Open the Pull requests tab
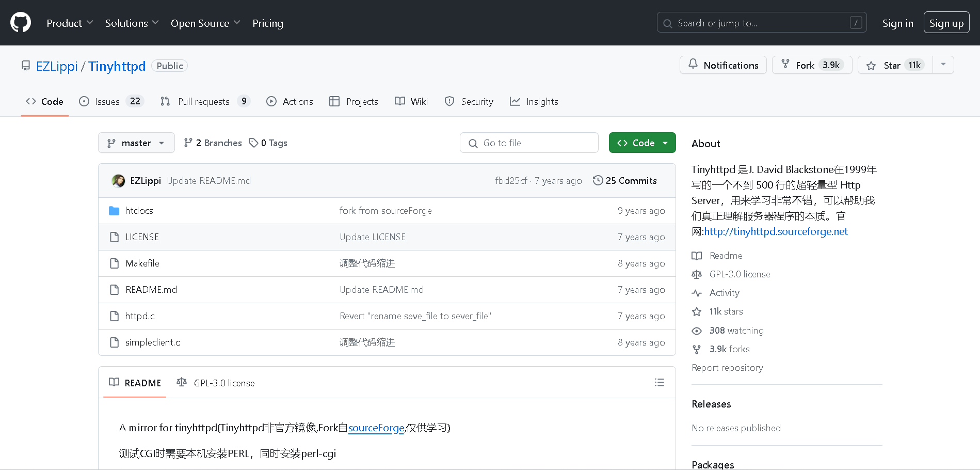The image size is (980, 470). 205,102
